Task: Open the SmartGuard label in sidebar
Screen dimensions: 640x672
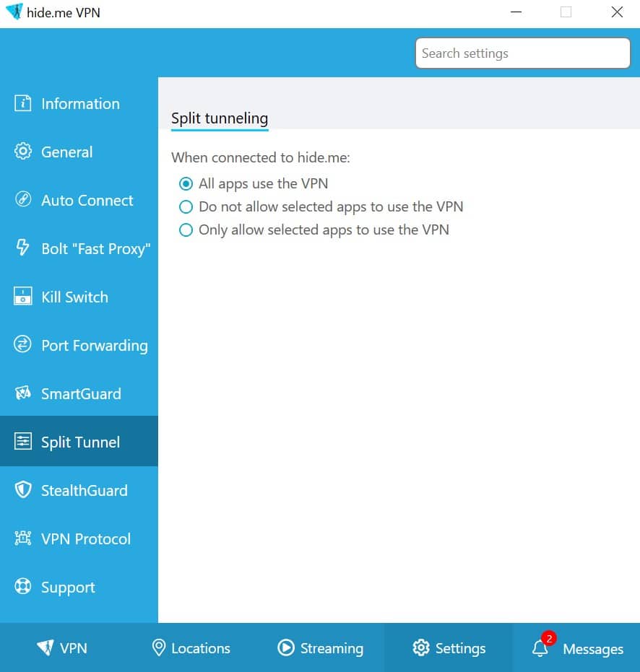Action: 81,394
